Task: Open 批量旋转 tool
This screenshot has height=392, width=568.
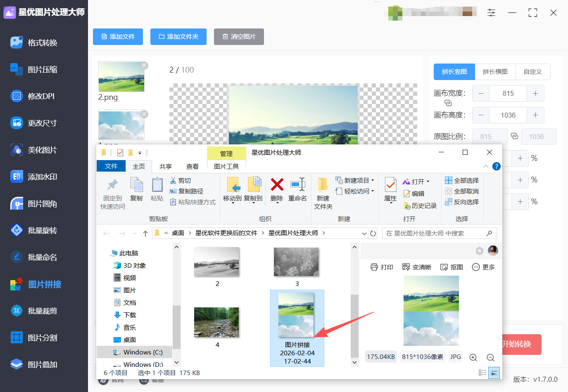Action: [34, 230]
